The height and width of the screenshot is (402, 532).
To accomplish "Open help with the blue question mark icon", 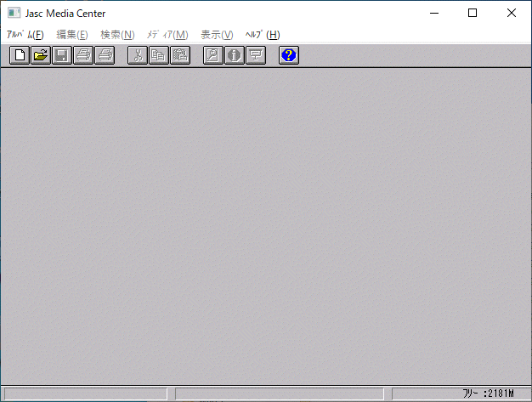I will (289, 55).
